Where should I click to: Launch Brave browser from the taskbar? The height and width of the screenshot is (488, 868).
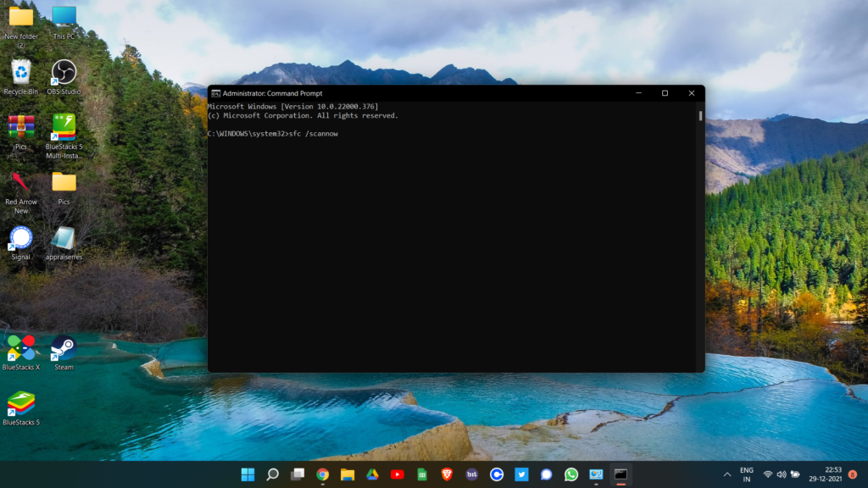click(x=448, y=475)
